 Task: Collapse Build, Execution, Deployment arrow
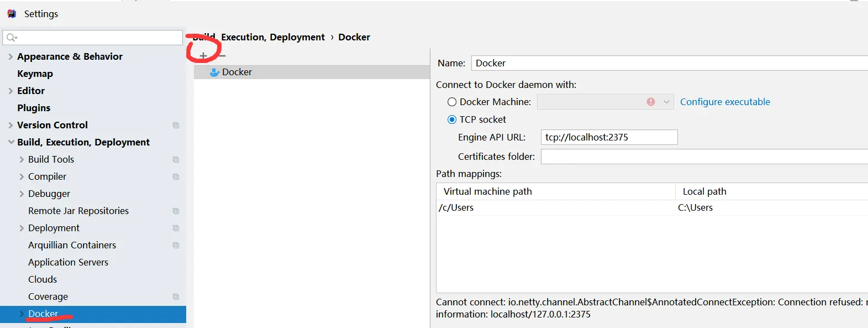click(x=11, y=142)
